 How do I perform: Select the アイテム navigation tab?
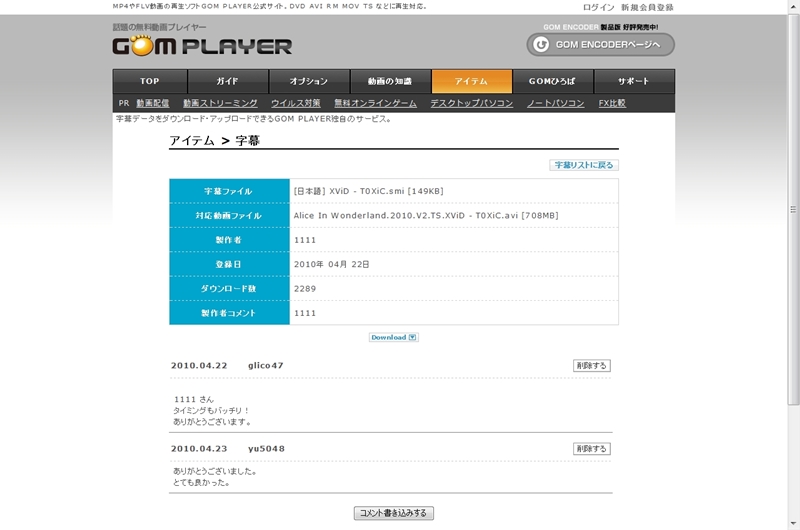471,81
